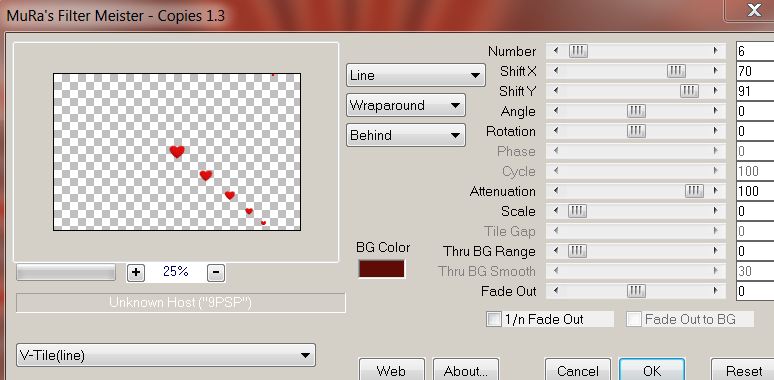
Task: Click the Number slider right arrow
Action: [x=715, y=51]
